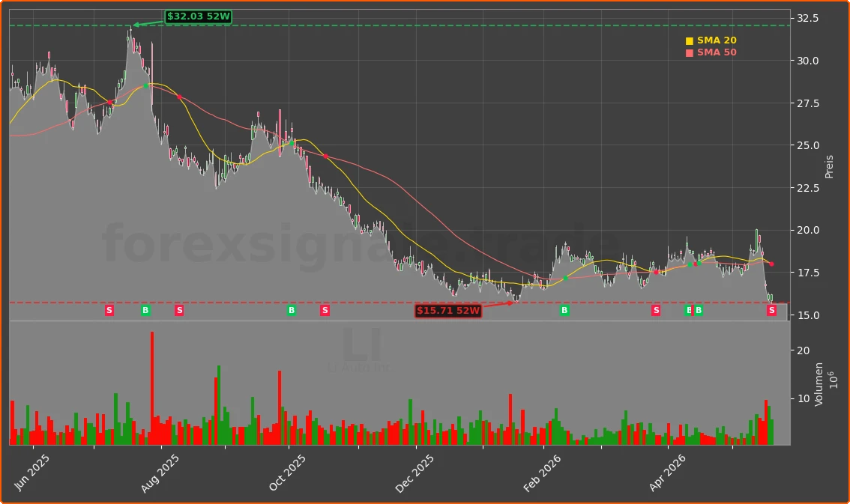Click the red SMA 50 legend swatch
This screenshot has height=504, width=850.
690,53
